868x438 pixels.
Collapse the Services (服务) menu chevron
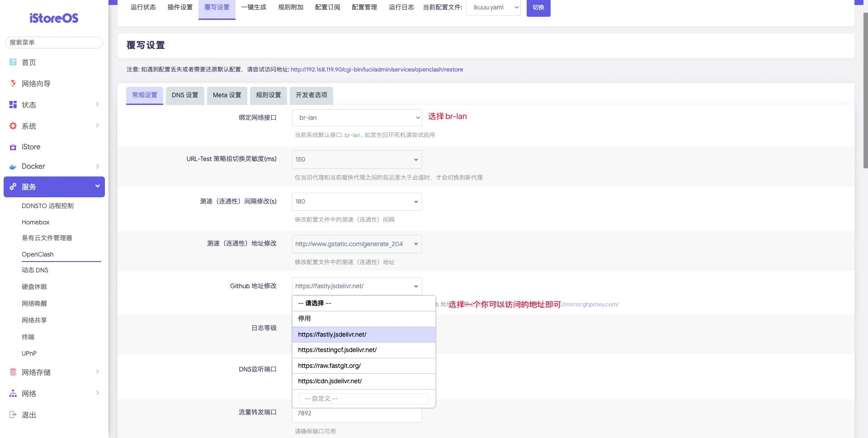(97, 186)
